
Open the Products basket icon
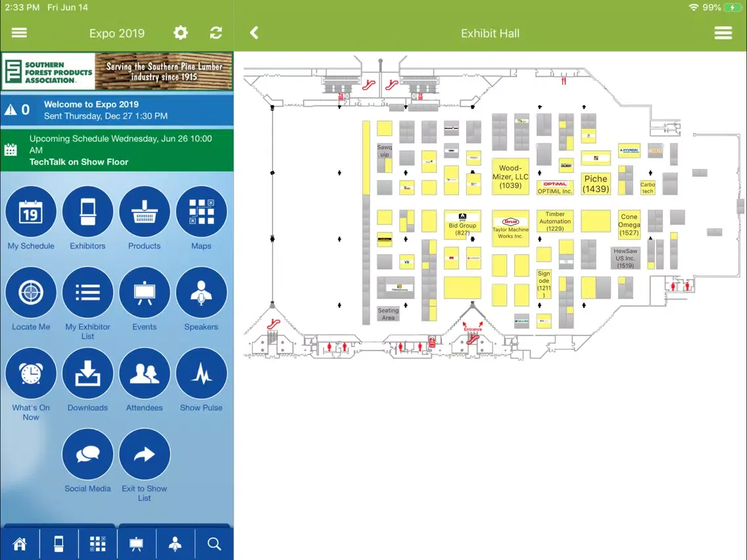145,212
